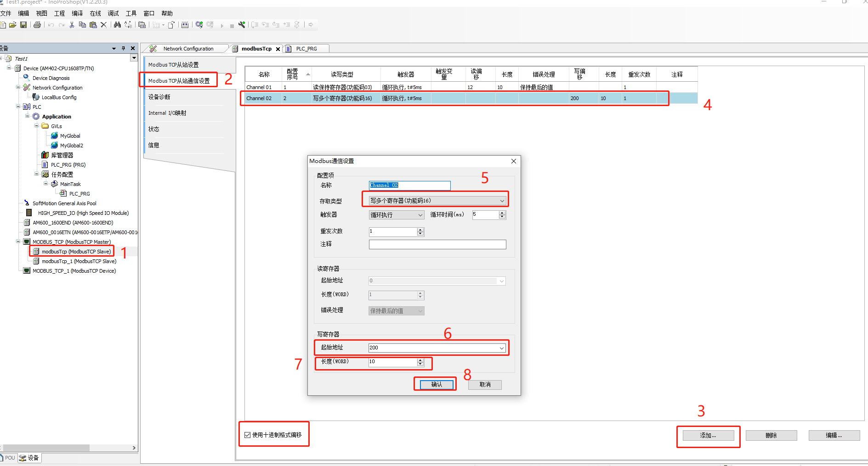The image size is (868, 466).
Task: Open Find with the binoculars icon
Action: point(117,25)
